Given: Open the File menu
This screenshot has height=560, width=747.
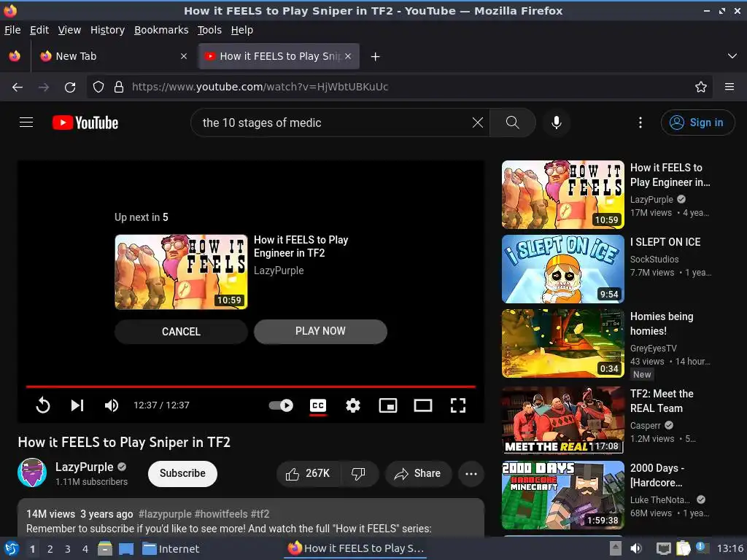Looking at the screenshot, I should (12, 30).
